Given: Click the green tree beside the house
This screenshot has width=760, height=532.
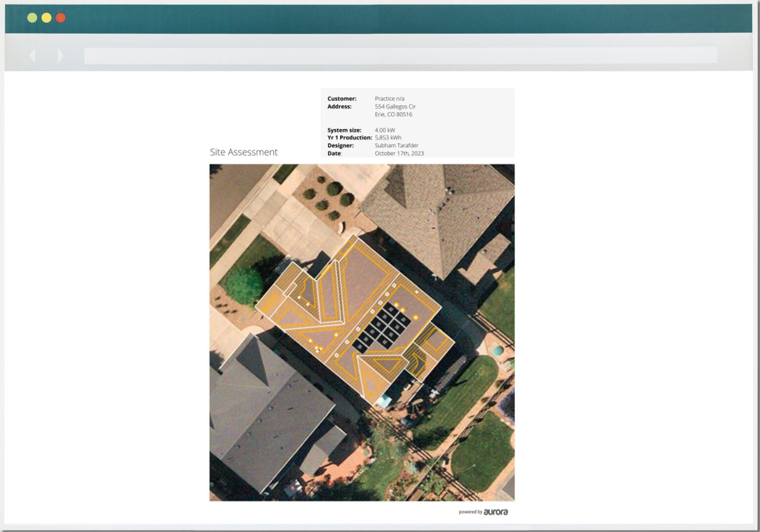Looking at the screenshot, I should click(x=244, y=285).
